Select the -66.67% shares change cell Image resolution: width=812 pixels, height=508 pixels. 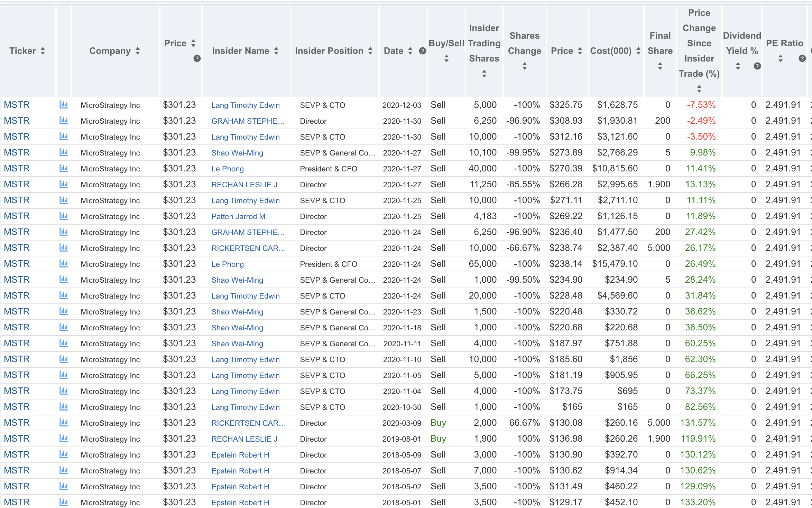point(523,248)
